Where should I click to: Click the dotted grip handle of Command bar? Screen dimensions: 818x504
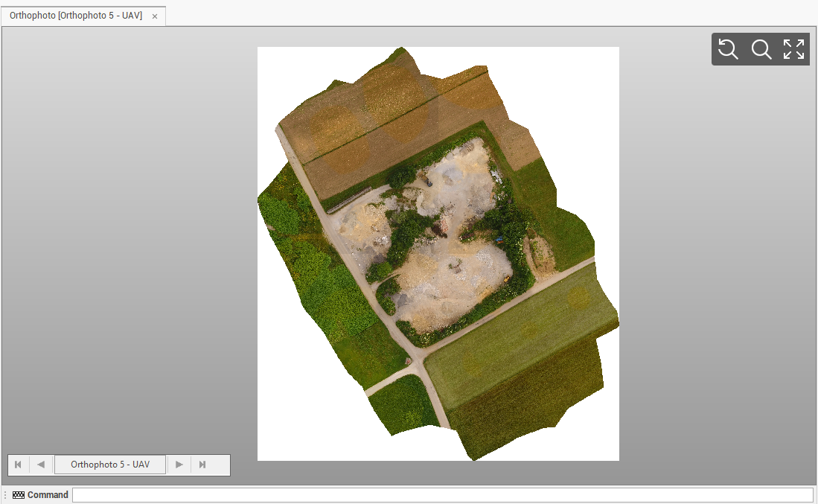tap(5, 495)
